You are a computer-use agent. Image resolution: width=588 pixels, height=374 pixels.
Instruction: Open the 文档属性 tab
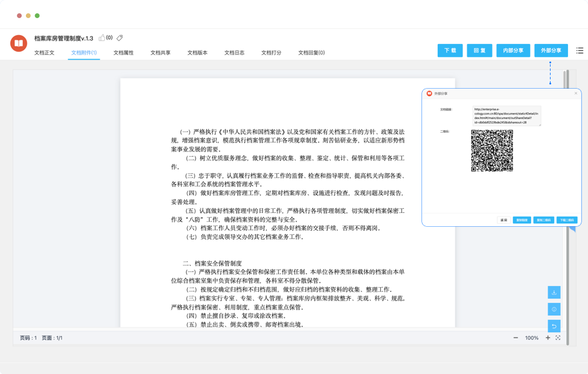(123, 53)
